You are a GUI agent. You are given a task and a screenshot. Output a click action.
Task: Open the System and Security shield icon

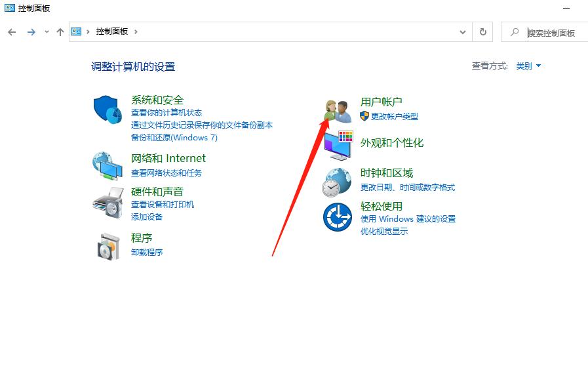[108, 109]
